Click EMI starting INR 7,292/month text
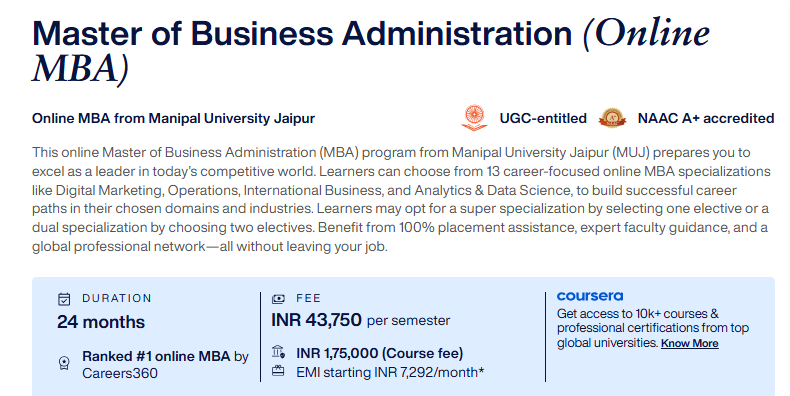This screenshot has height=396, width=790. [390, 372]
